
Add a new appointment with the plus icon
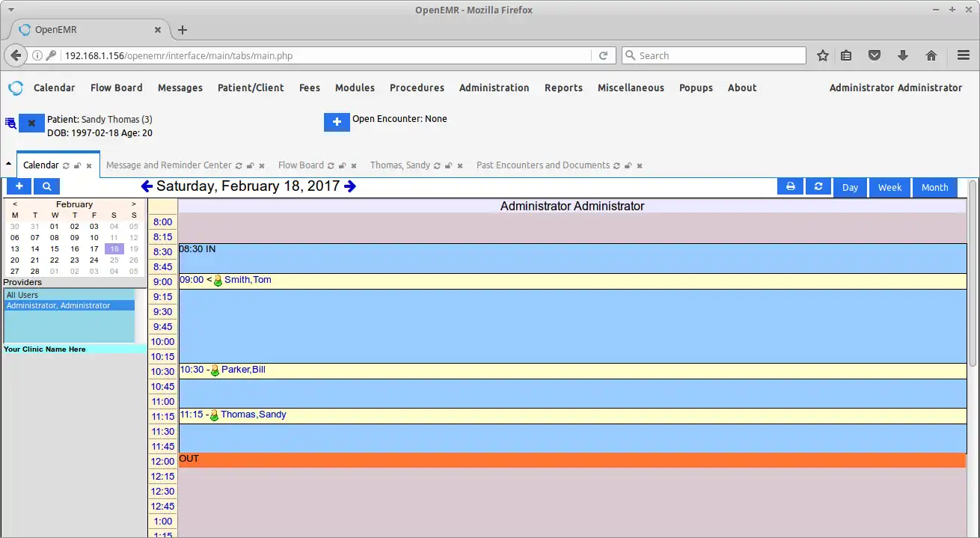point(19,186)
